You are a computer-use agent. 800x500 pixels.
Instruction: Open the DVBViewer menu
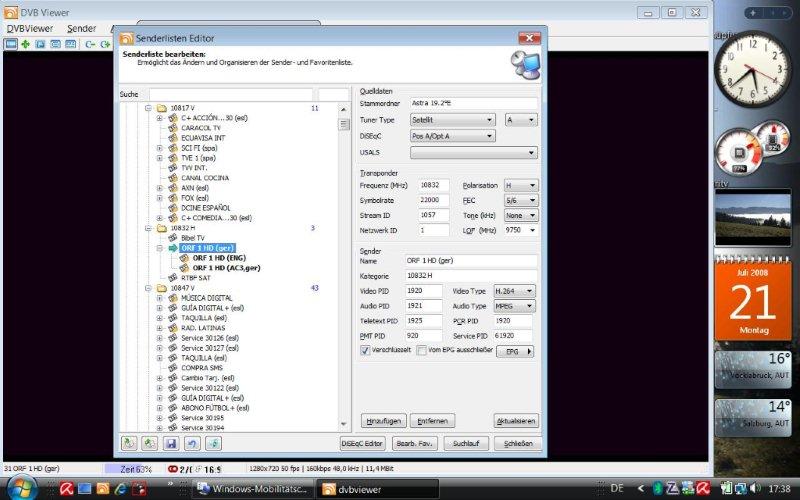tap(29, 28)
